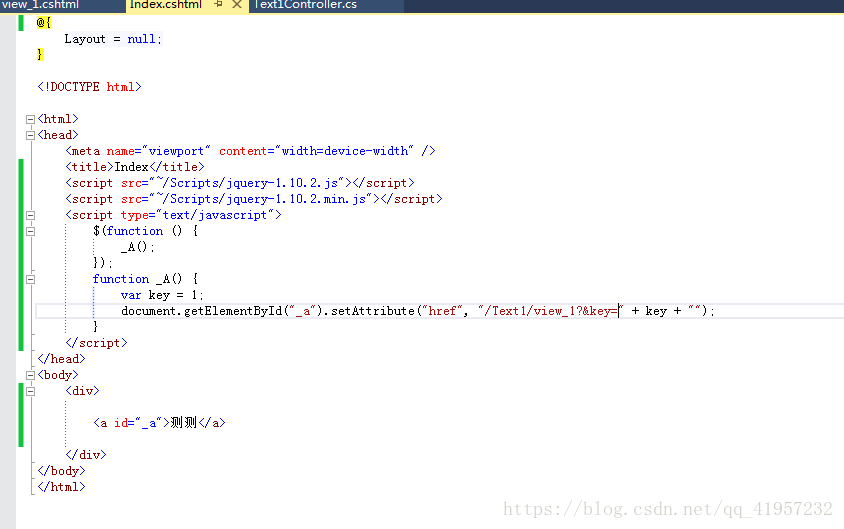Click the jquery-1.10.2.min.js script line

coord(254,199)
